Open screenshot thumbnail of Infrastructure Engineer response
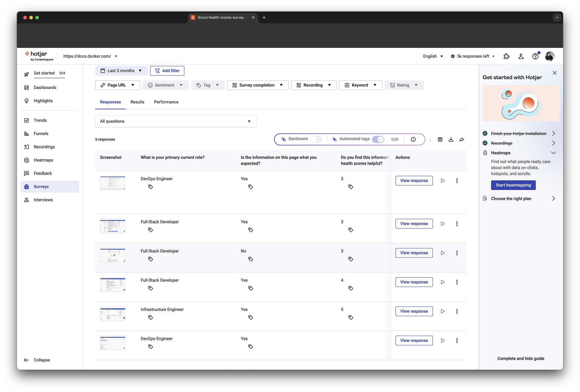Image resolution: width=580 pixels, height=392 pixels. coord(113,314)
